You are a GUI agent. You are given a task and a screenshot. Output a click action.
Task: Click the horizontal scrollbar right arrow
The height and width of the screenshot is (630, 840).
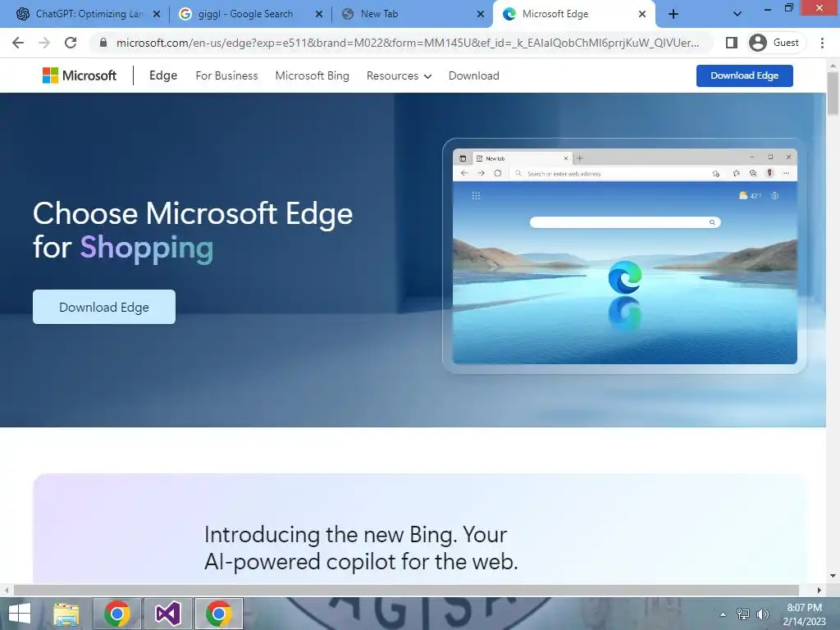coord(819,590)
